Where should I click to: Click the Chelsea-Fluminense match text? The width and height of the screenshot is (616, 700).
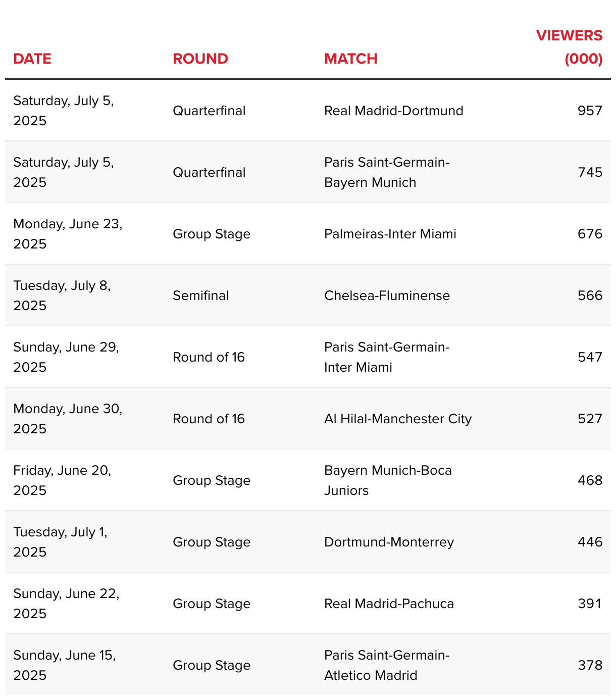pyautogui.click(x=387, y=295)
